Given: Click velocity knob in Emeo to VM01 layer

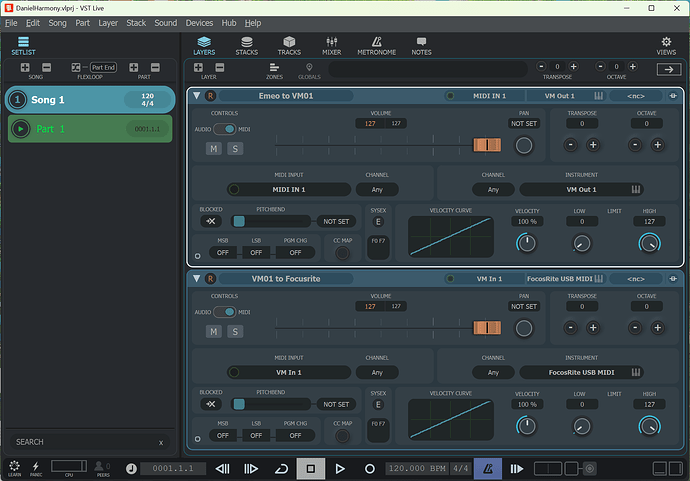Looking at the screenshot, I should (526, 243).
